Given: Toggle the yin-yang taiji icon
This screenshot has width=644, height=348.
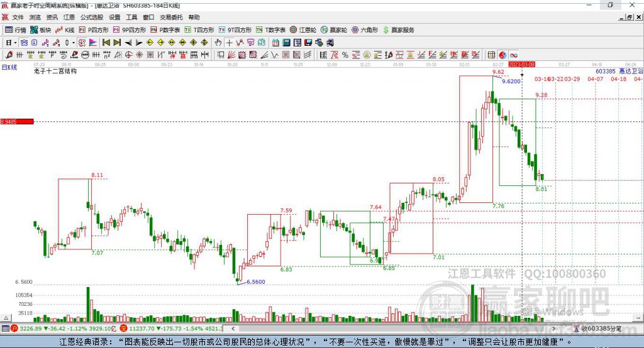Looking at the screenshot, I should (x=502, y=55).
